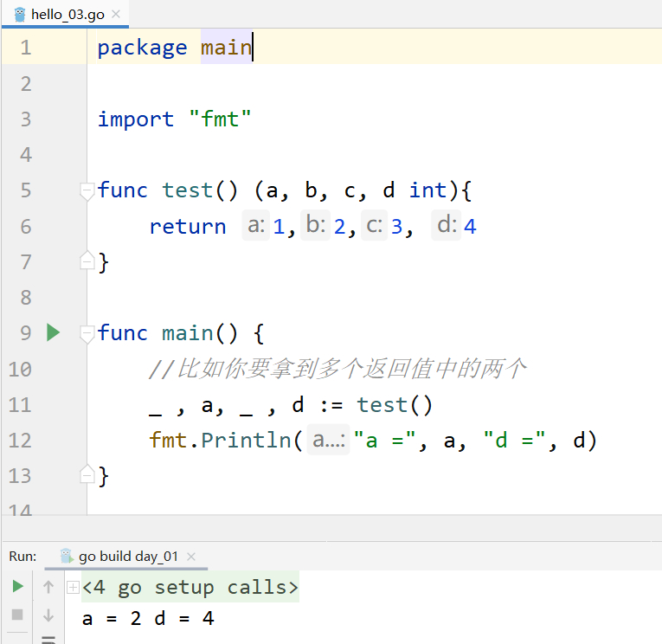Place cursor in "fmt" import string
The height and width of the screenshot is (644, 662).
click(220, 119)
